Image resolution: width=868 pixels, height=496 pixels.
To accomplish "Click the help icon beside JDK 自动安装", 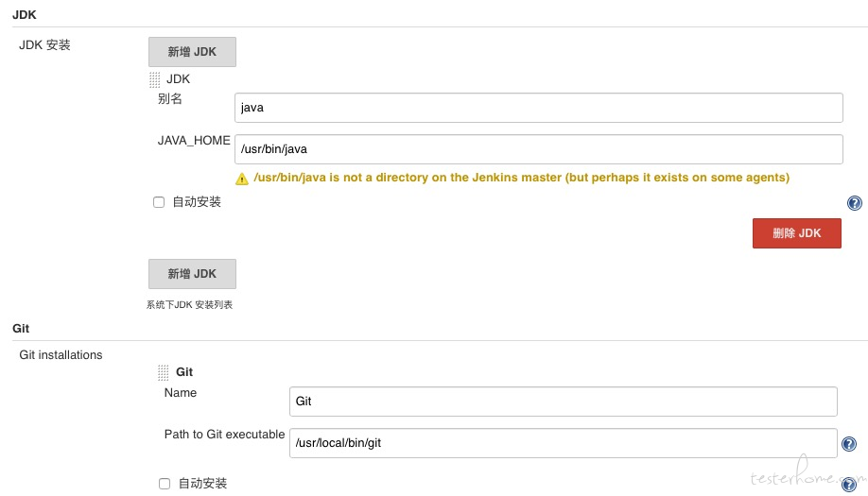I will pos(854,203).
